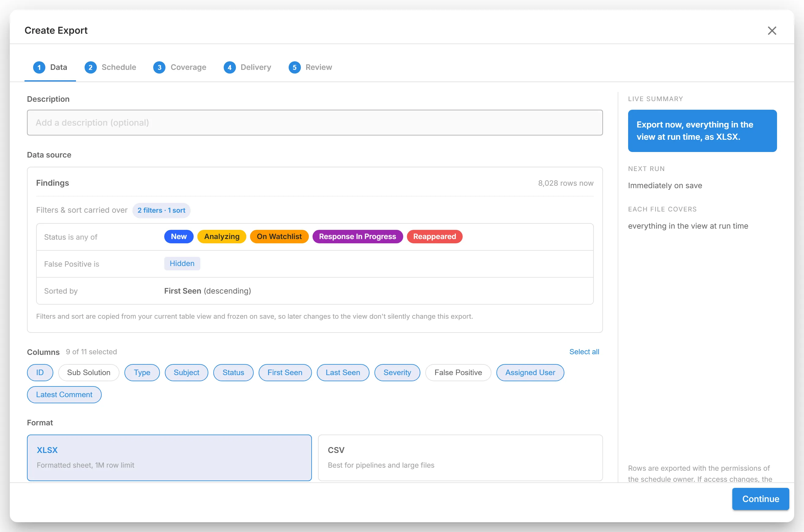Close the Create Export dialog
The image size is (804, 532).
[x=772, y=31]
